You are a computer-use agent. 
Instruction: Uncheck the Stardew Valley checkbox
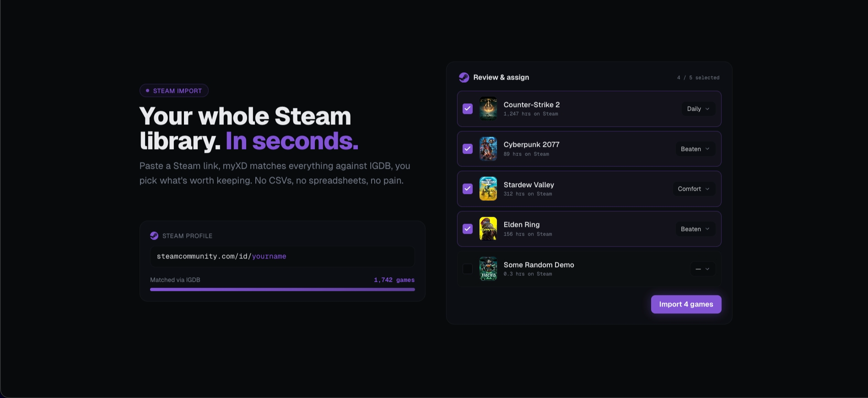pyautogui.click(x=468, y=188)
